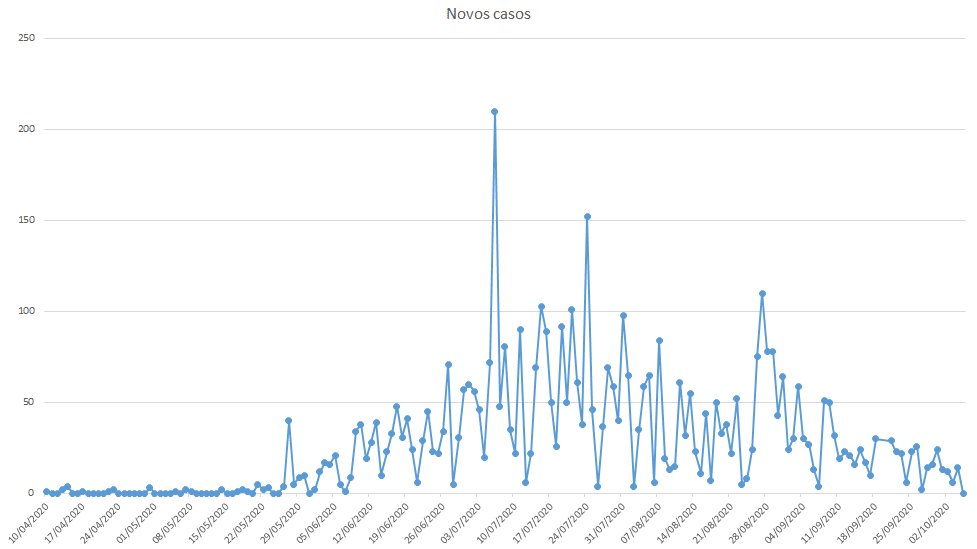Select the 03/07/2020 date label
The width and height of the screenshot is (977, 549).
coord(458,521)
